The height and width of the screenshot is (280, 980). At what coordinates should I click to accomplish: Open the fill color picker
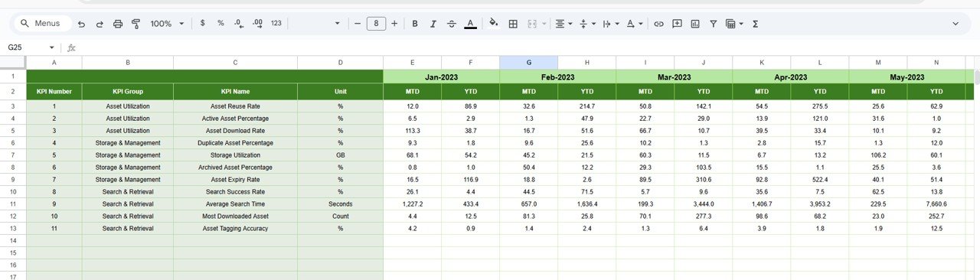pyautogui.click(x=493, y=24)
